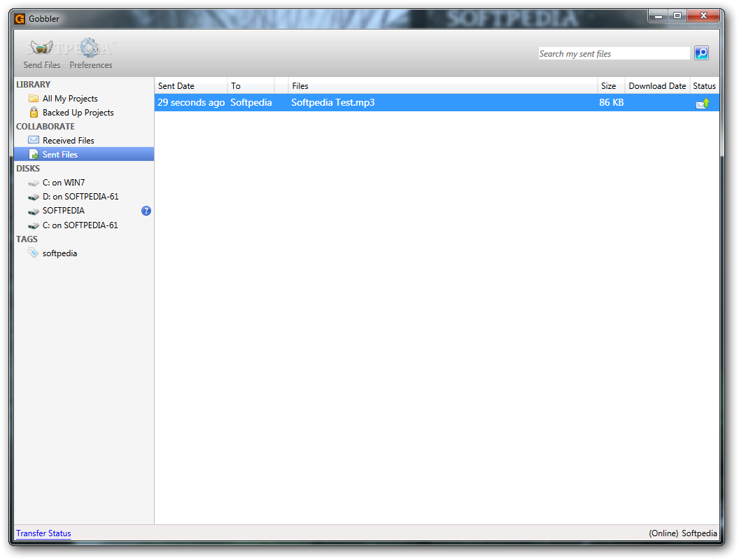Click the D: on SOFTPEDIA-61 disk icon
This screenshot has width=739, height=560.
click(x=34, y=197)
